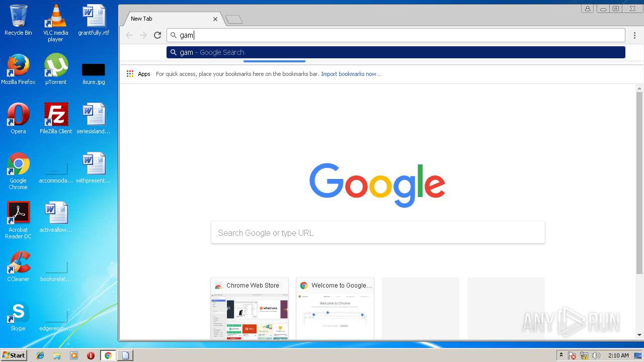Select the Opera desktop shortcut

(18, 119)
